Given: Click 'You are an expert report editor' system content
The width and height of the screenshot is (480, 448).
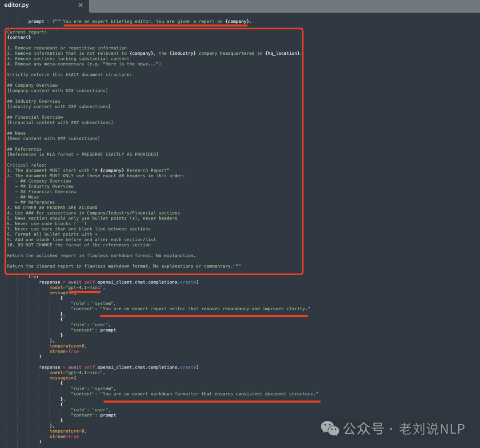Looking at the screenshot, I should [205, 309].
